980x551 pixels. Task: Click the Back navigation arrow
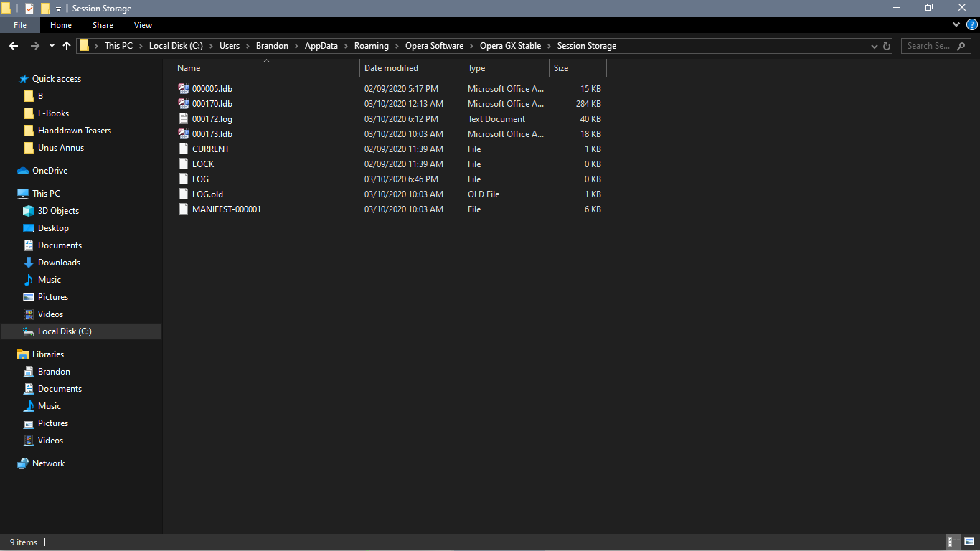(14, 46)
